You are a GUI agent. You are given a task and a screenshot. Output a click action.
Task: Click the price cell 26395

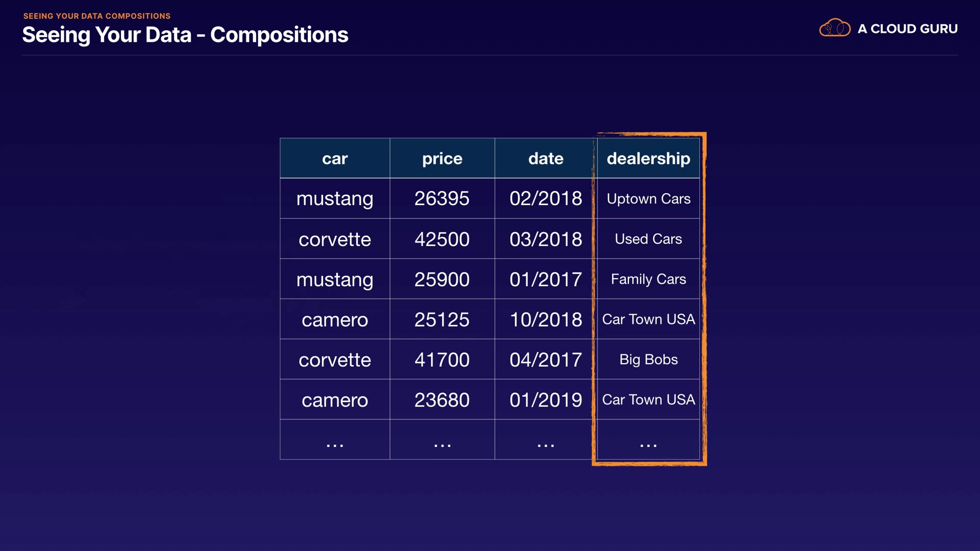[x=442, y=198]
